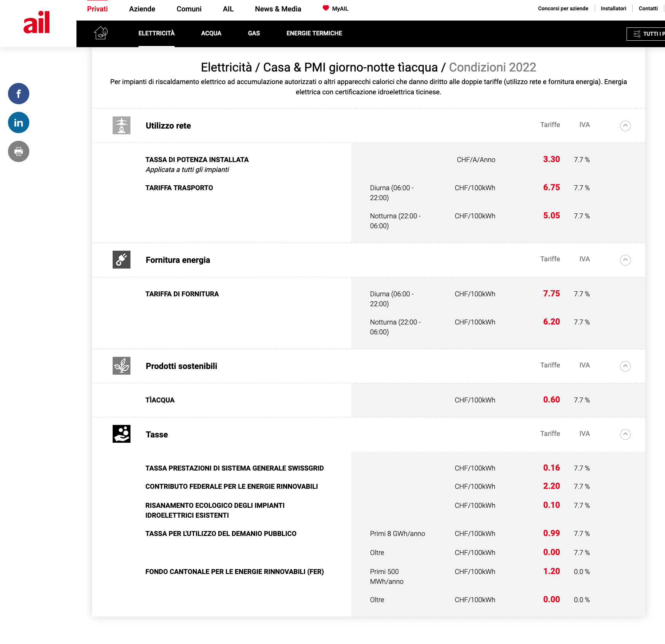Click the print page icon
665x644 pixels.
pyautogui.click(x=19, y=151)
